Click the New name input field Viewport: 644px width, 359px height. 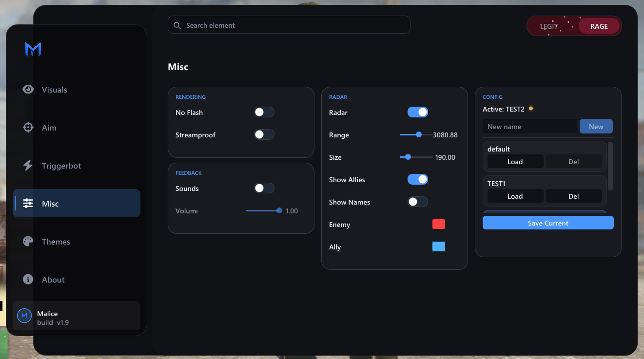point(529,126)
